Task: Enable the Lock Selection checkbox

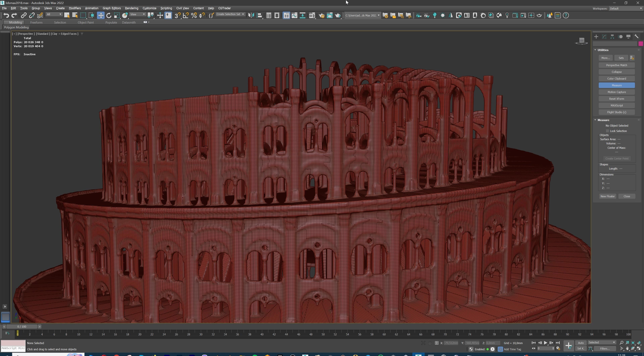Action: (607, 131)
